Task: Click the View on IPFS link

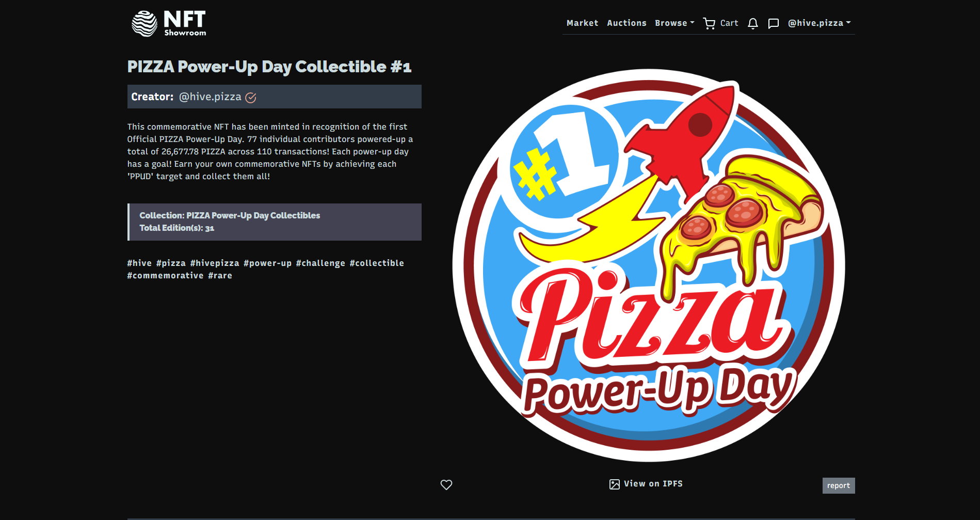Action: 653,484
